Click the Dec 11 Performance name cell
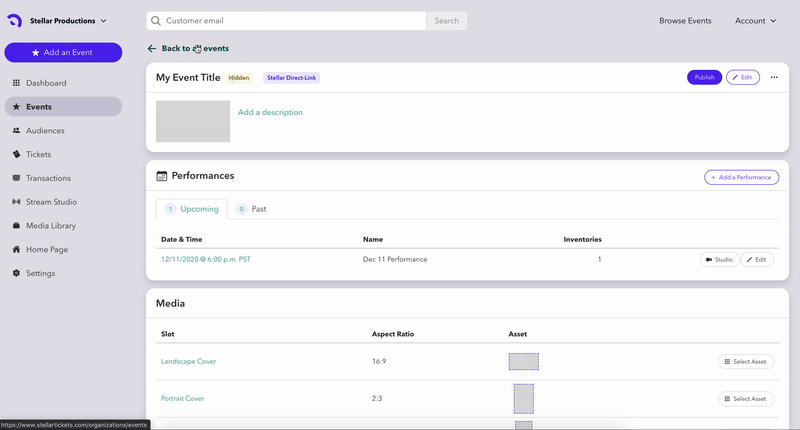 395,259
